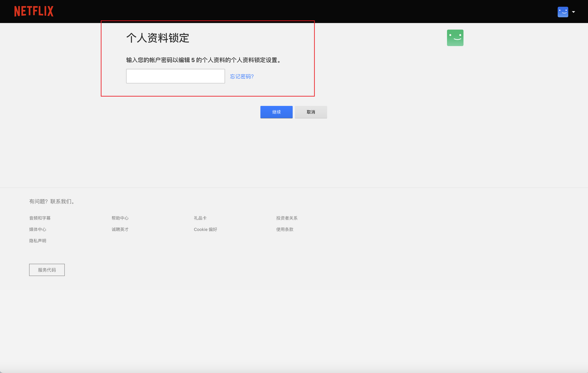Open the 媒体中心 footer link
The height and width of the screenshot is (373, 588).
[x=38, y=229]
